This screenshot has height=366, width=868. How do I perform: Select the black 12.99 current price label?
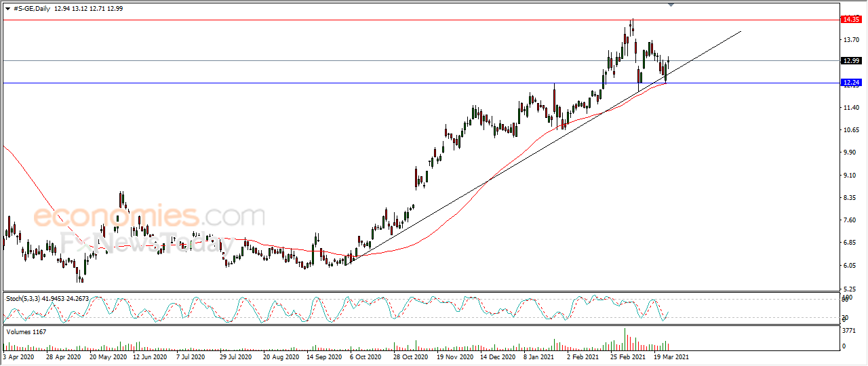coord(850,61)
